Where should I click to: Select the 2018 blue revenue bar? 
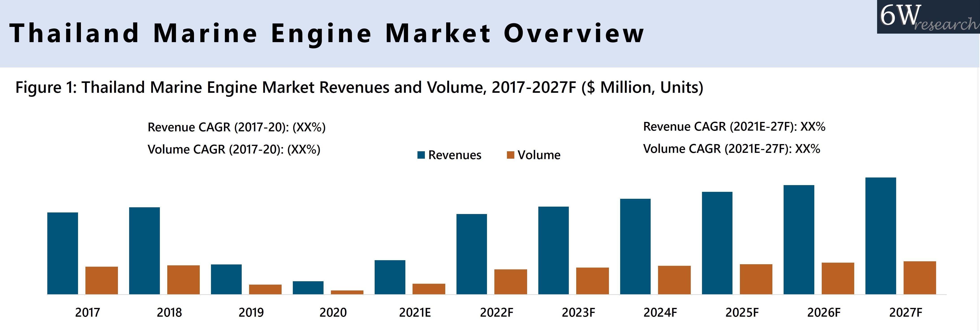(145, 251)
